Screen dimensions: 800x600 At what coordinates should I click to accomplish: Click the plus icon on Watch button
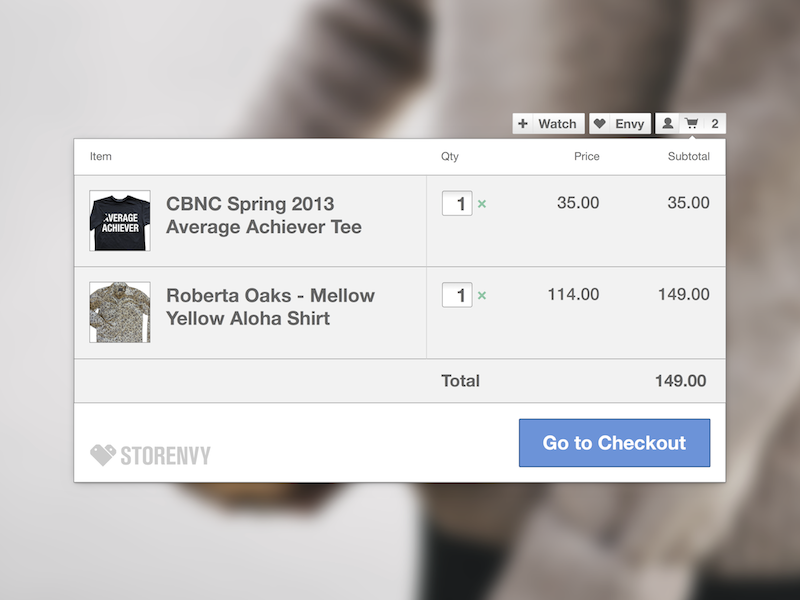(x=523, y=124)
